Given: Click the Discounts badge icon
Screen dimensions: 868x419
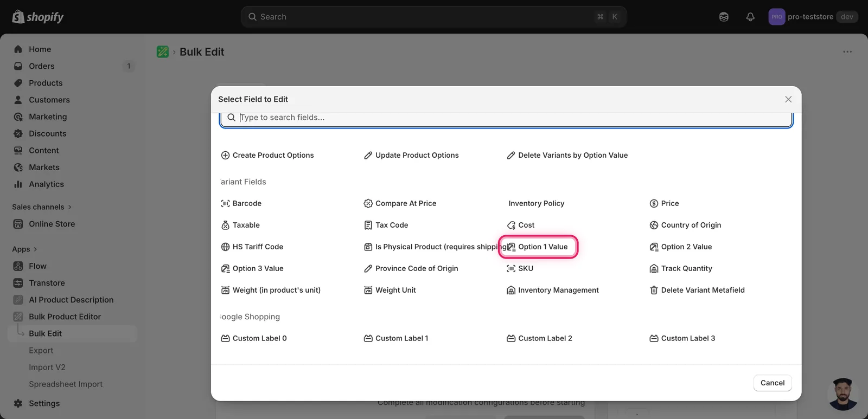Looking at the screenshot, I should (18, 133).
